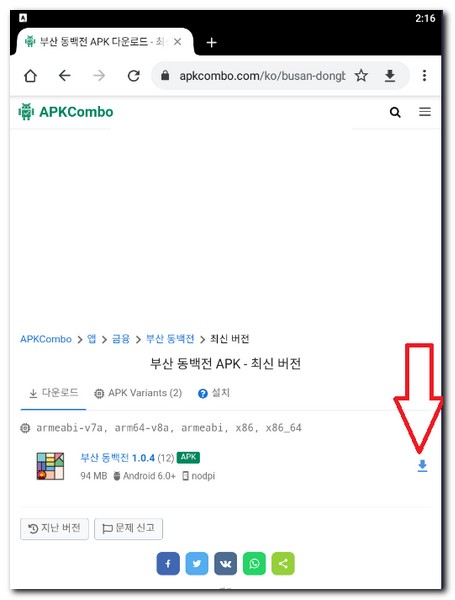Open APKCombo search magnifier
The height and width of the screenshot is (600, 455).
pyautogui.click(x=395, y=112)
